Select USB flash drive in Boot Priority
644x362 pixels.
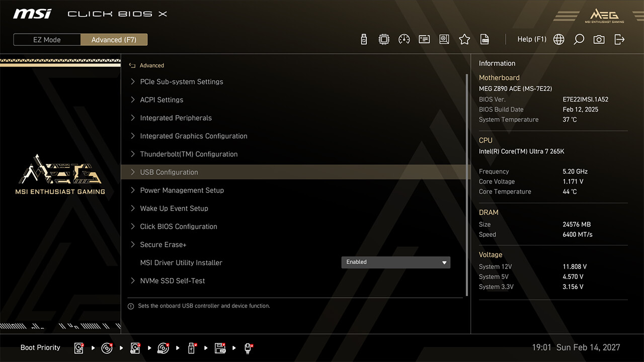point(192,348)
